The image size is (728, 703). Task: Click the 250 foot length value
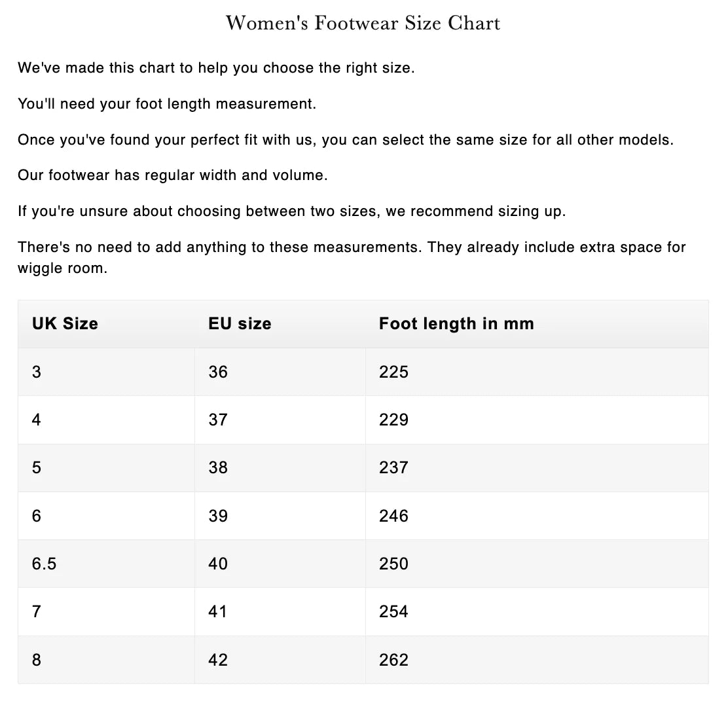(393, 564)
